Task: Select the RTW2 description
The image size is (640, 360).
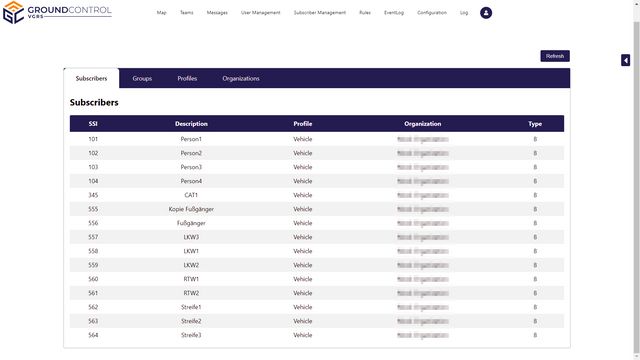Action: pyautogui.click(x=191, y=293)
